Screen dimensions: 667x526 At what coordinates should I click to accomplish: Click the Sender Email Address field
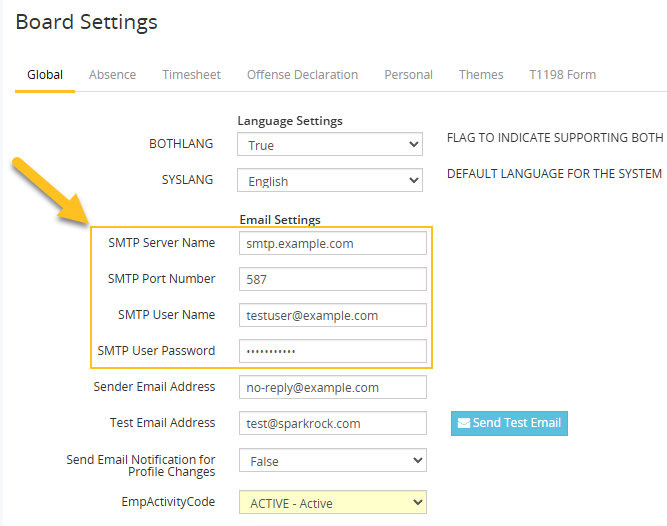coord(332,387)
